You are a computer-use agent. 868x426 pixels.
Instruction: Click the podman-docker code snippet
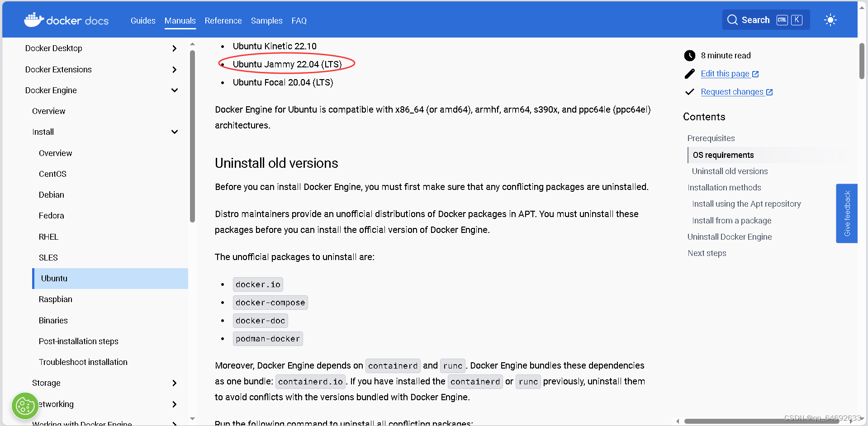click(268, 339)
